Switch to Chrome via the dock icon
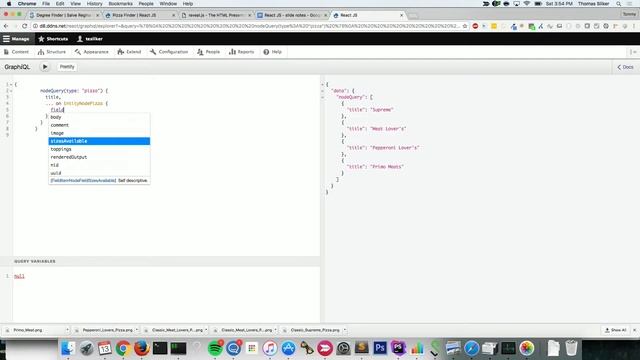This screenshot has width=640, height=360. click(x=123, y=348)
